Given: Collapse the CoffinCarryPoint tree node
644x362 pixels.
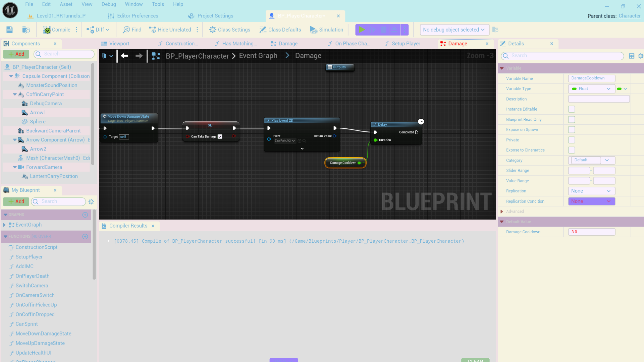Looking at the screenshot, I should 15,95.
